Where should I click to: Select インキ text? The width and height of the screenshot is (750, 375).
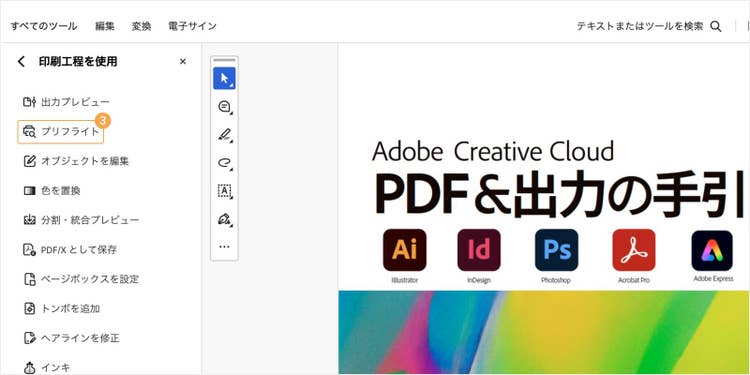pyautogui.click(x=55, y=367)
